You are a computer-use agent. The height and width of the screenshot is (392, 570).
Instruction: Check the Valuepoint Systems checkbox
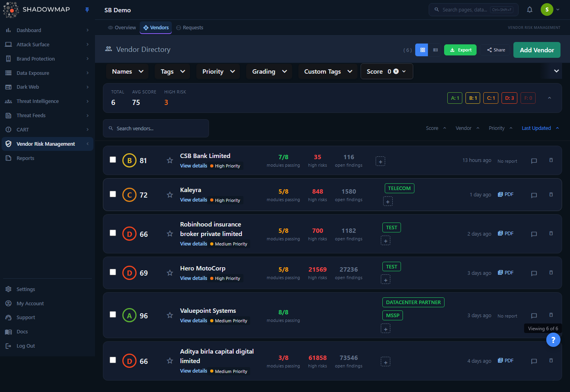pos(113,314)
